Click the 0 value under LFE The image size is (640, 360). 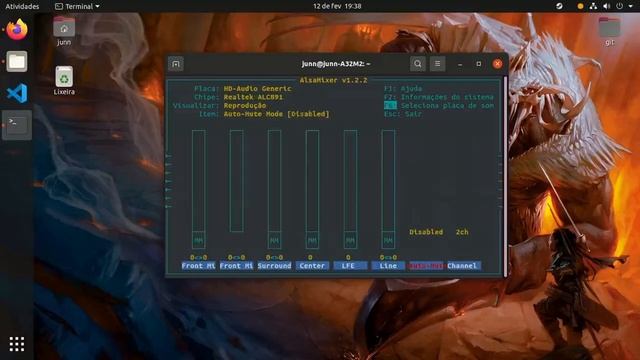tap(348, 258)
